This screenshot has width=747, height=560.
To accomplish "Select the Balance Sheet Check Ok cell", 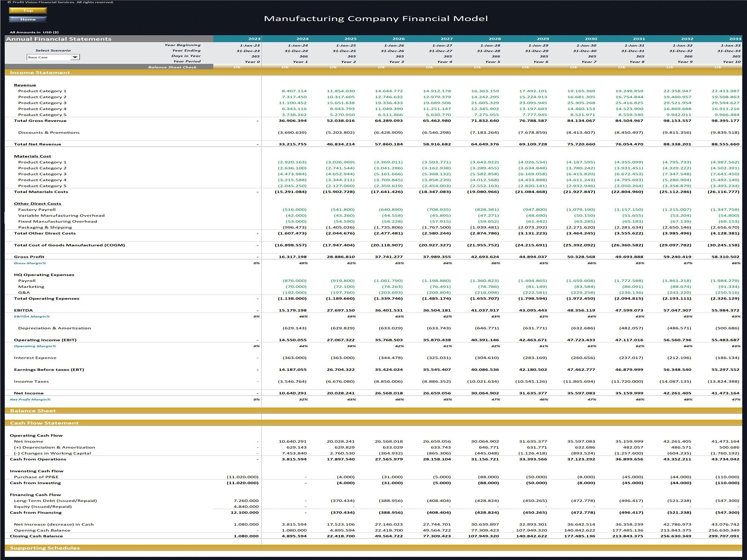I will click(x=236, y=68).
